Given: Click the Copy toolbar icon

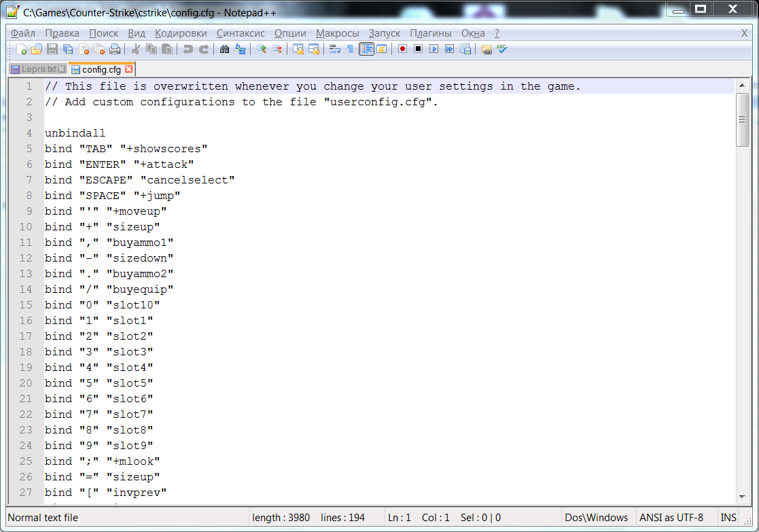Looking at the screenshot, I should pos(152,50).
